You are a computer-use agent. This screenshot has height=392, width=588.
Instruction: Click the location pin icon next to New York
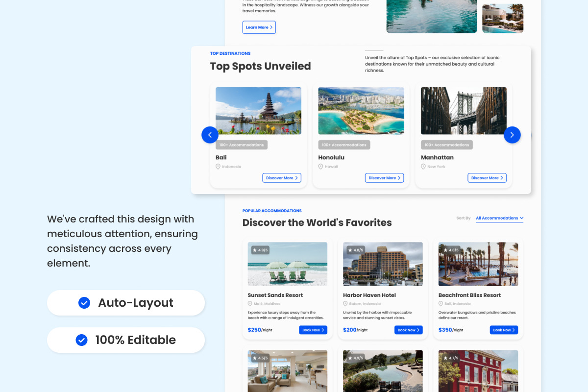(422, 166)
